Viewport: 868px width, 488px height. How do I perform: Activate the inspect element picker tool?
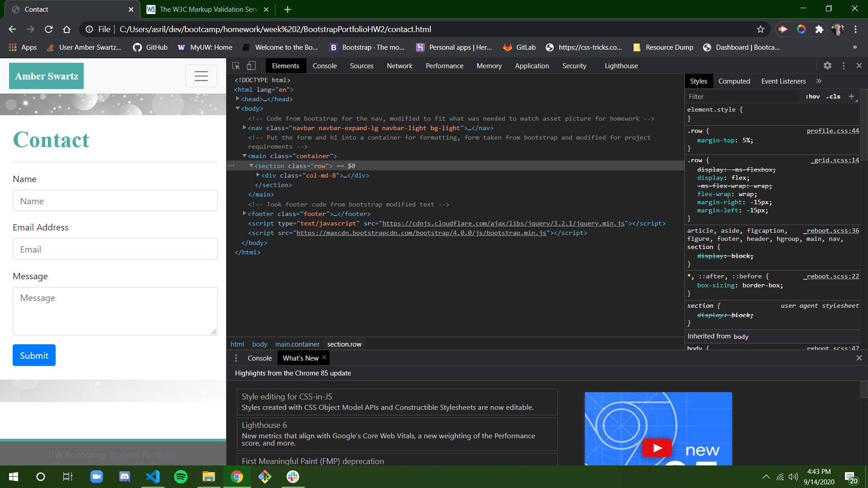236,66
